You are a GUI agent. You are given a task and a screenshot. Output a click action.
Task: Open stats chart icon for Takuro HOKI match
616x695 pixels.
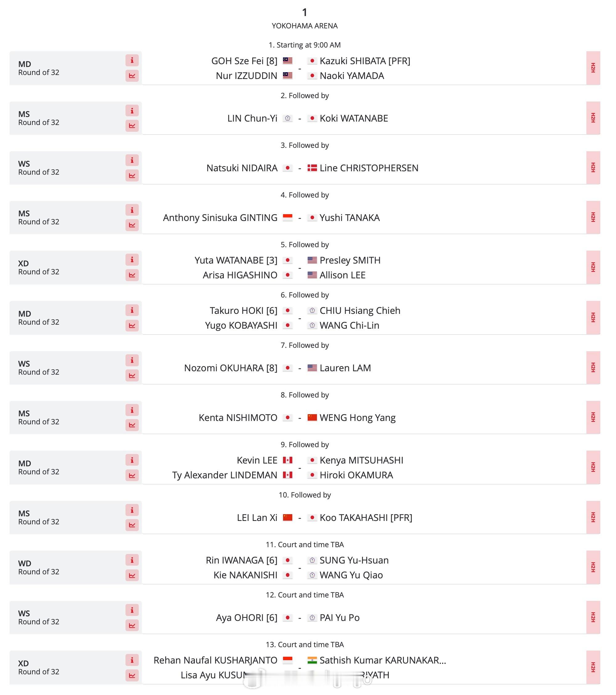coord(132,325)
